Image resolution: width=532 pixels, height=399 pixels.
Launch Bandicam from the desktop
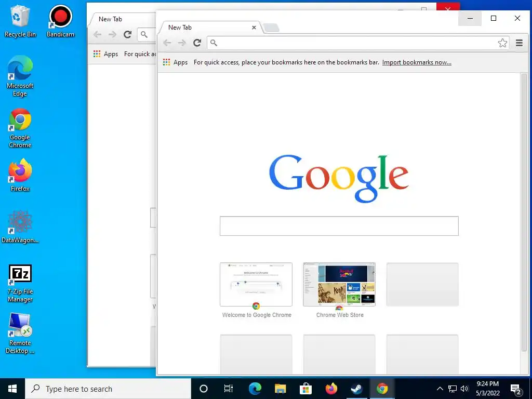pyautogui.click(x=60, y=21)
